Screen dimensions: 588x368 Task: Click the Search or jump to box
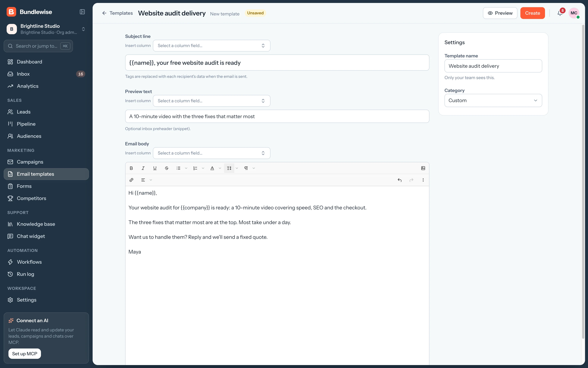pos(38,46)
